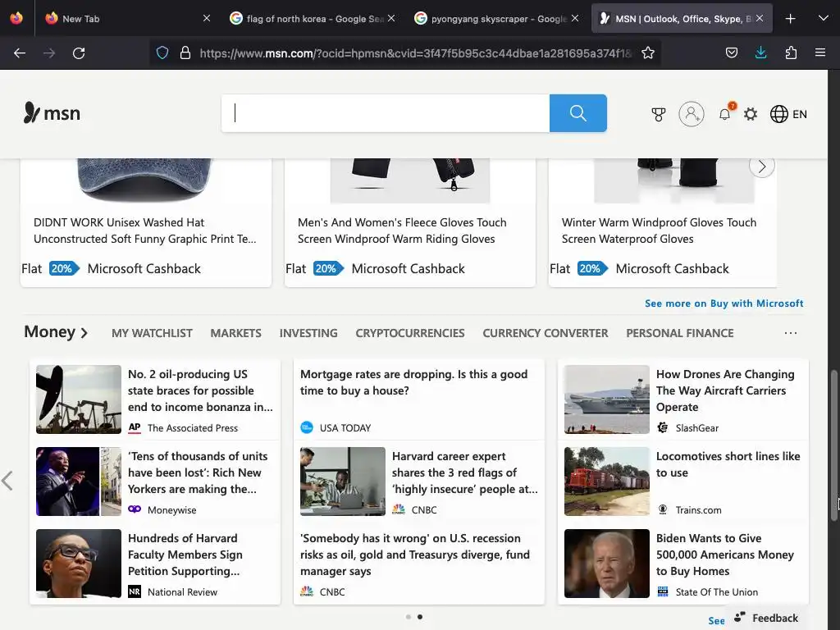Viewport: 840px width, 630px height.
Task: List all tabs dropdown arrow
Action: click(823, 18)
